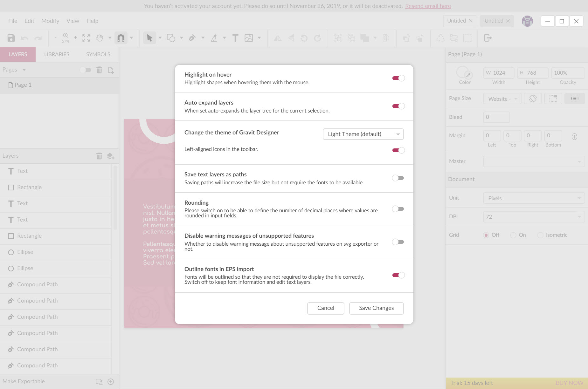Delete layer using Layers trash icon

coord(99,156)
